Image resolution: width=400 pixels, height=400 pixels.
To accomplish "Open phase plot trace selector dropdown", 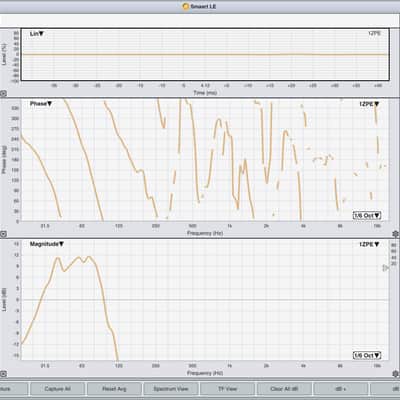I will pos(369,104).
